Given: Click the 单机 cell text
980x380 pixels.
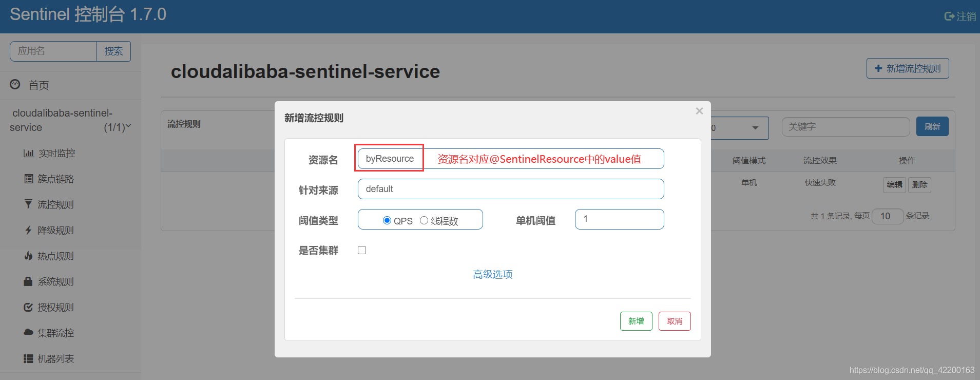Looking at the screenshot, I should (749, 183).
